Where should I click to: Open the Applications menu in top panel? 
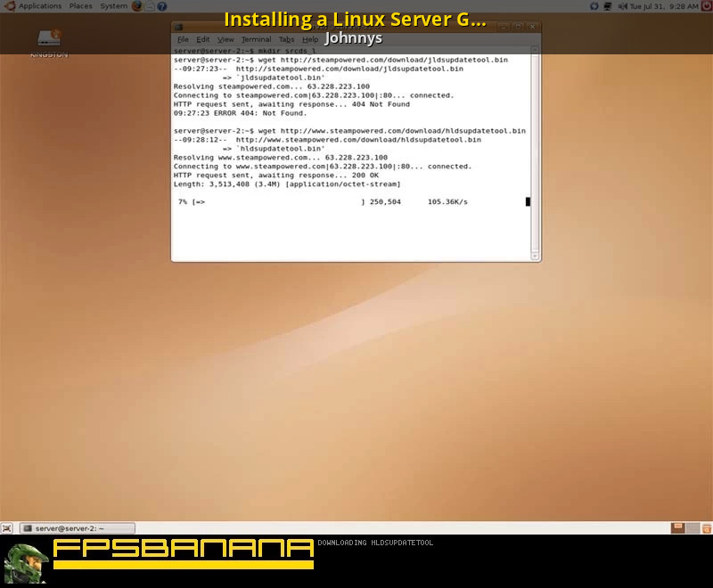[39, 6]
